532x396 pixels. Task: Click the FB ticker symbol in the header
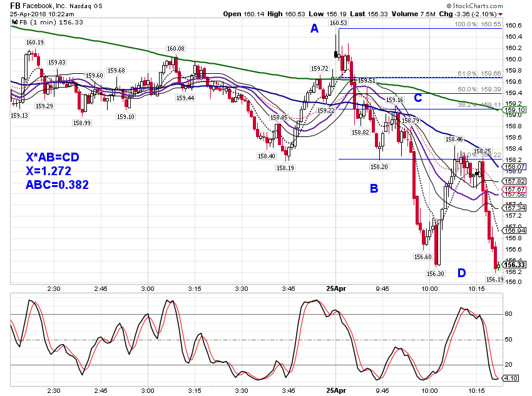coord(15,6)
